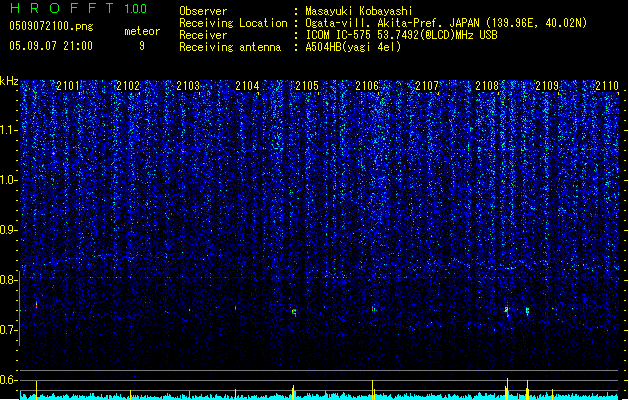
Task: Click the Observer field label
Action: tap(203, 11)
